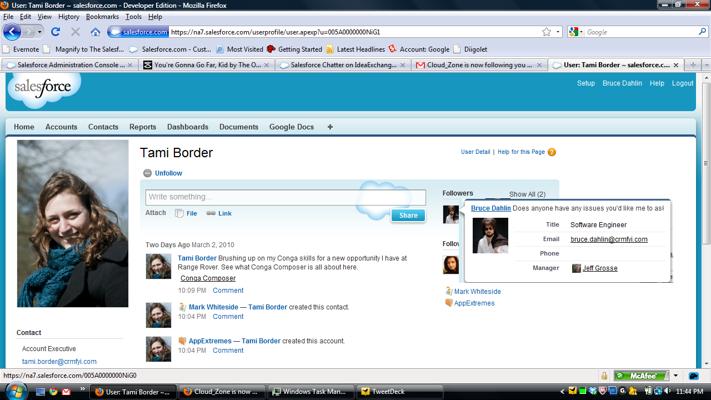Screen dimensions: 711x400
Task: Go to the browser home icon
Action: (95, 32)
